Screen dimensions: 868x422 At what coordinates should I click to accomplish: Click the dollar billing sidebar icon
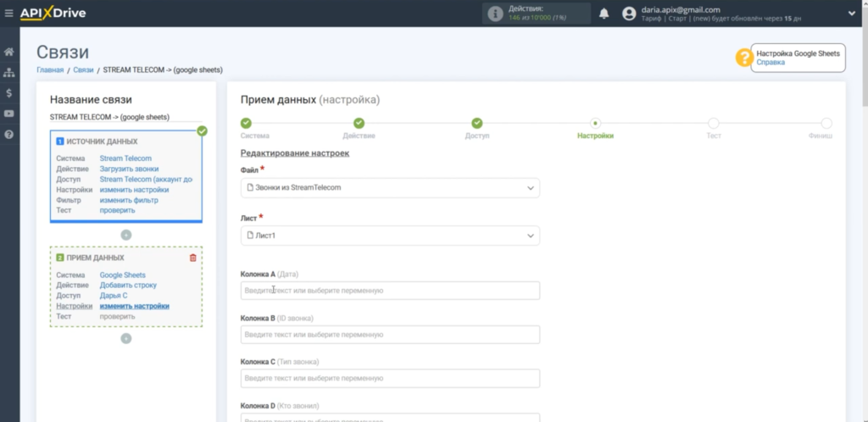tap(9, 93)
